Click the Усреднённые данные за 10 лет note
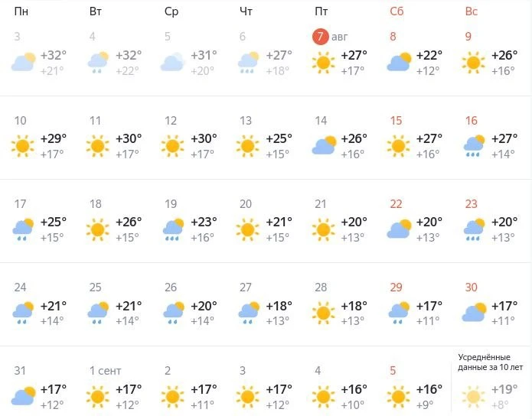The image size is (532, 419). click(490, 362)
